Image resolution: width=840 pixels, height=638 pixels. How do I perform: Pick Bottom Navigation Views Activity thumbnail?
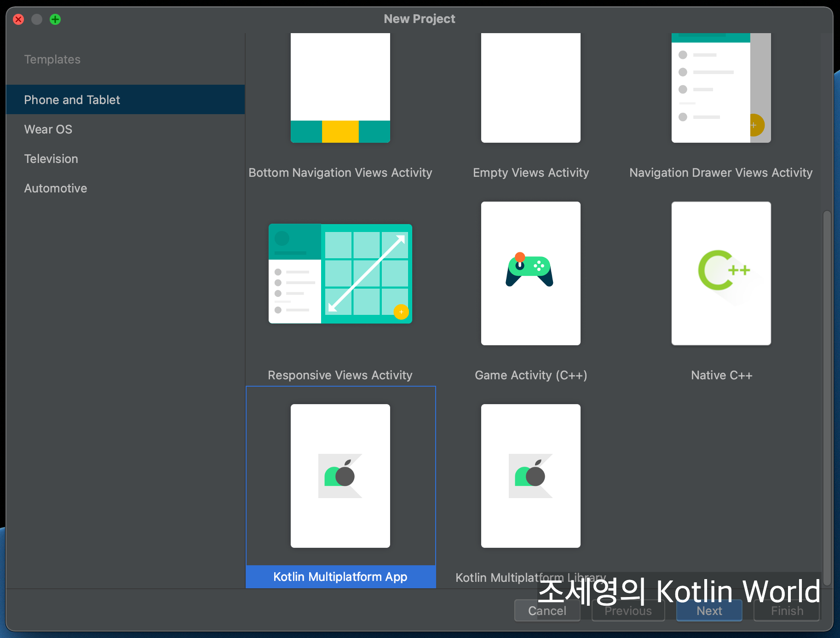(340, 88)
